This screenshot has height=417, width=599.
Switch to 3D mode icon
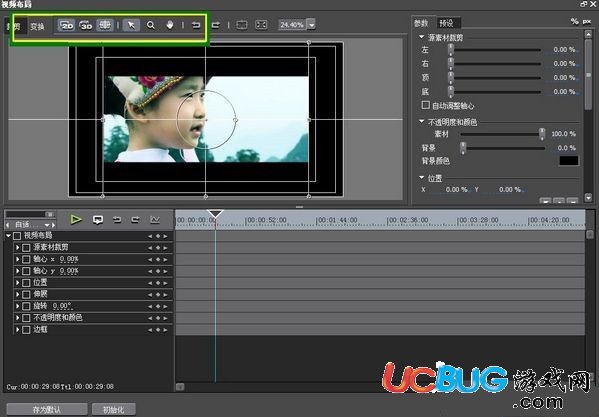pyautogui.click(x=86, y=25)
